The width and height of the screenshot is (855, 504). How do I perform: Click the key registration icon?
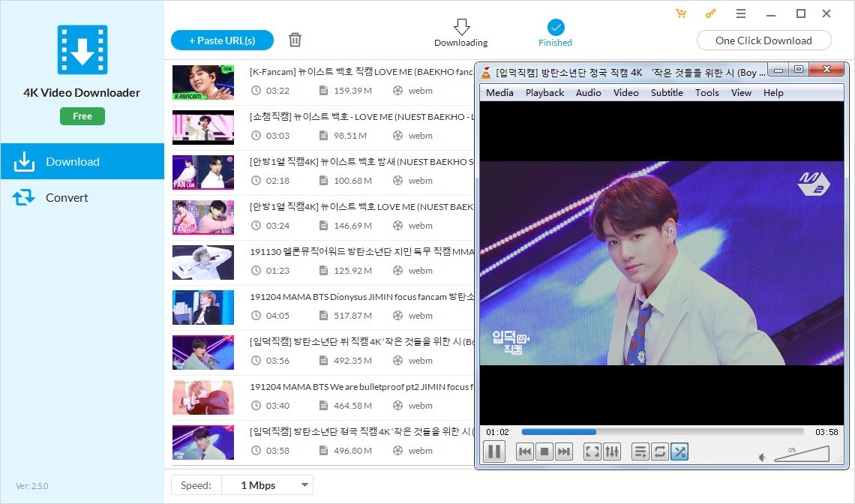click(710, 13)
